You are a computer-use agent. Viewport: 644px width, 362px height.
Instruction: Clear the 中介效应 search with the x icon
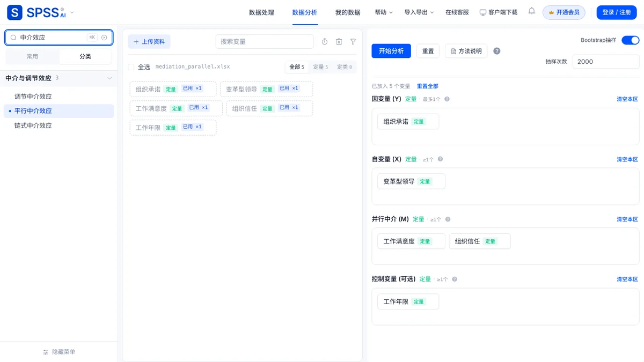(x=104, y=38)
